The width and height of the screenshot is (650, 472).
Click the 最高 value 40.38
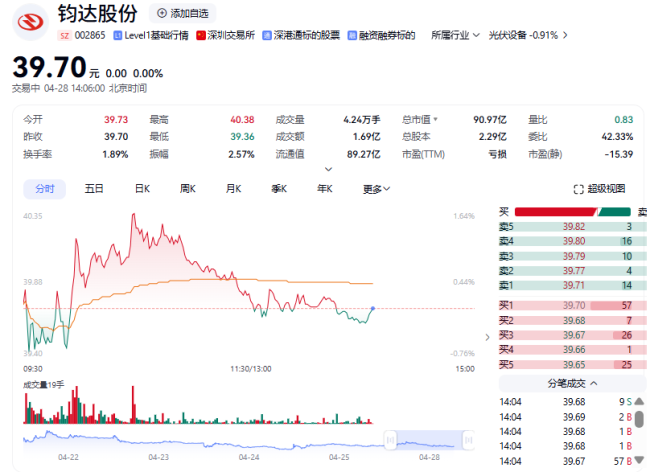pos(242,120)
